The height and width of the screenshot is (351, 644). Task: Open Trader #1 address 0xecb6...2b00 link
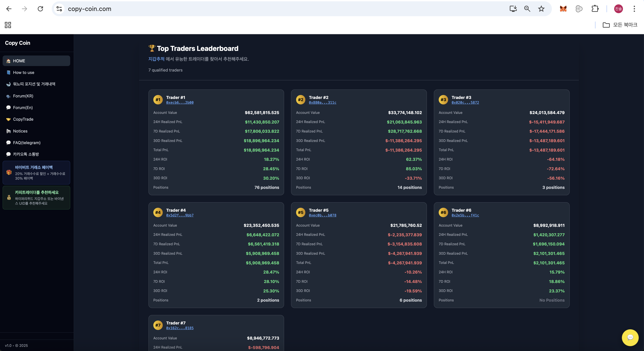(180, 102)
